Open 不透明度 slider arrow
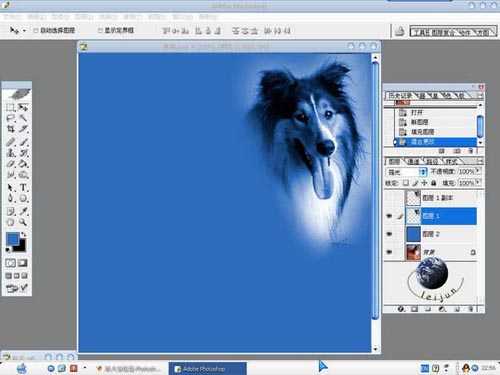Image resolution: width=500 pixels, height=375 pixels. (x=478, y=171)
